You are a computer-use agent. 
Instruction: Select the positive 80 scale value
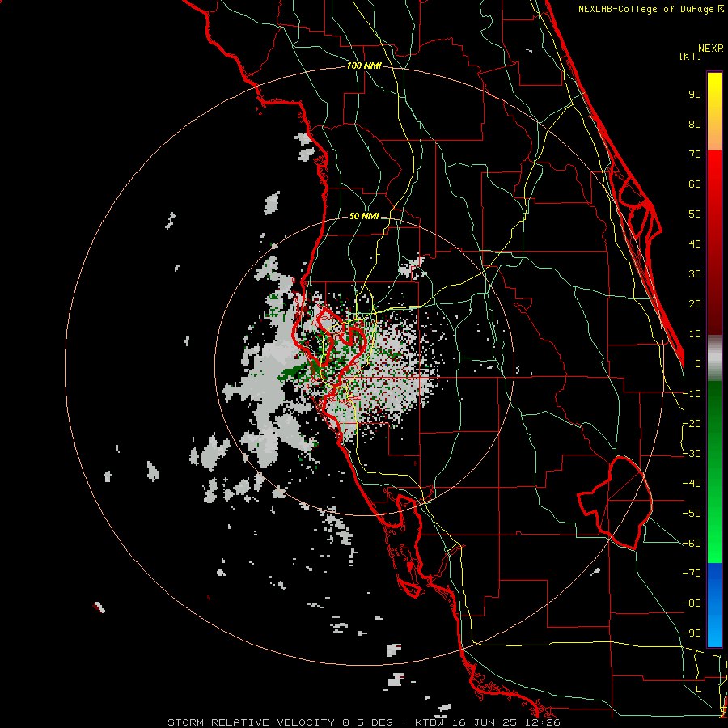click(695, 124)
